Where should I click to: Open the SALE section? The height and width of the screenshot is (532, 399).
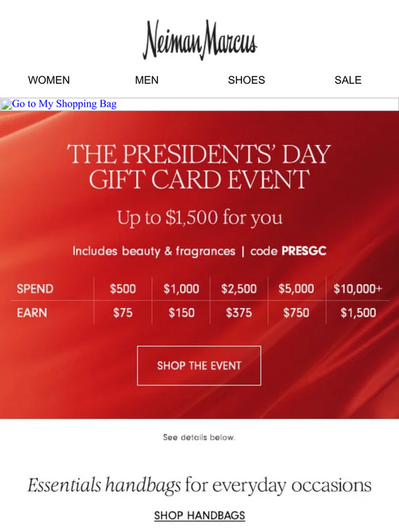[x=347, y=80]
